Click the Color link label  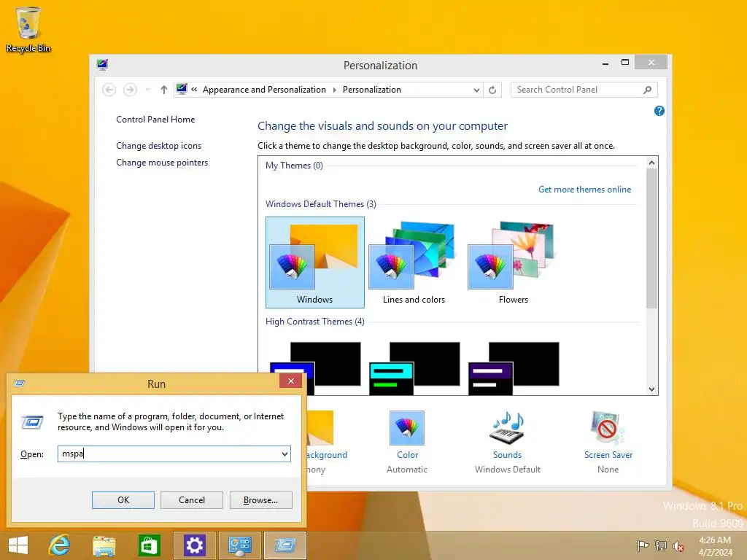[x=407, y=455]
